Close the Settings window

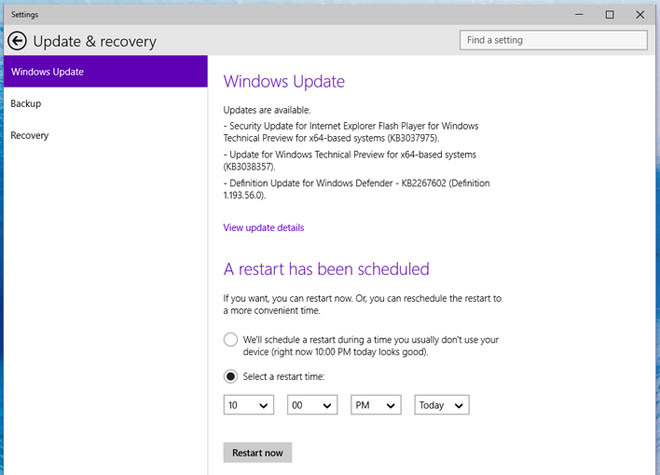(x=640, y=15)
